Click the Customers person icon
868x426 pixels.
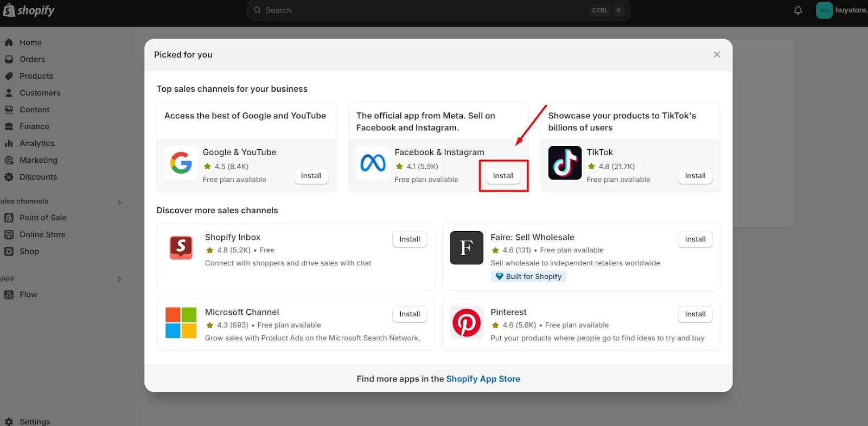9,93
